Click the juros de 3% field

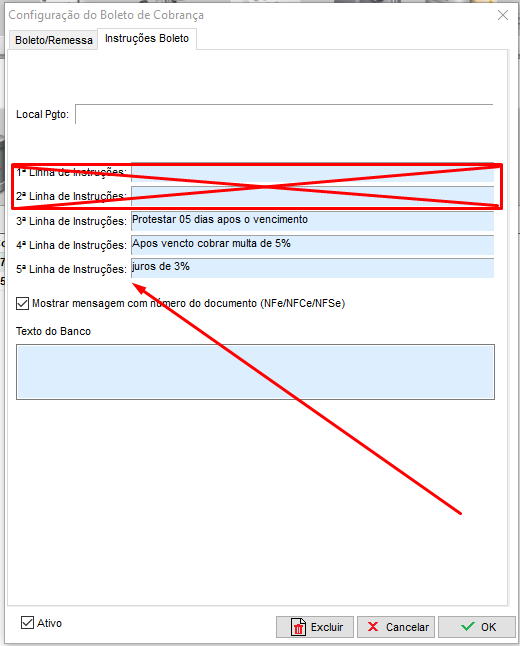[312, 268]
